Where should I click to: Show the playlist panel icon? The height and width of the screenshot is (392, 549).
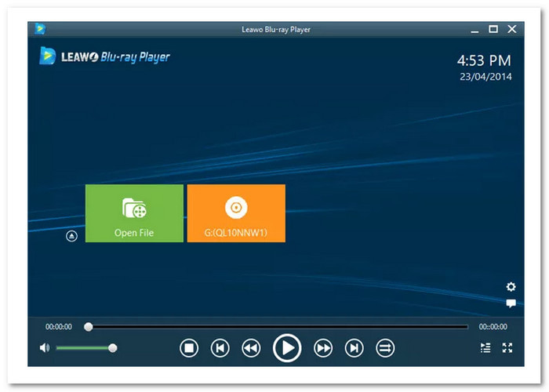485,347
